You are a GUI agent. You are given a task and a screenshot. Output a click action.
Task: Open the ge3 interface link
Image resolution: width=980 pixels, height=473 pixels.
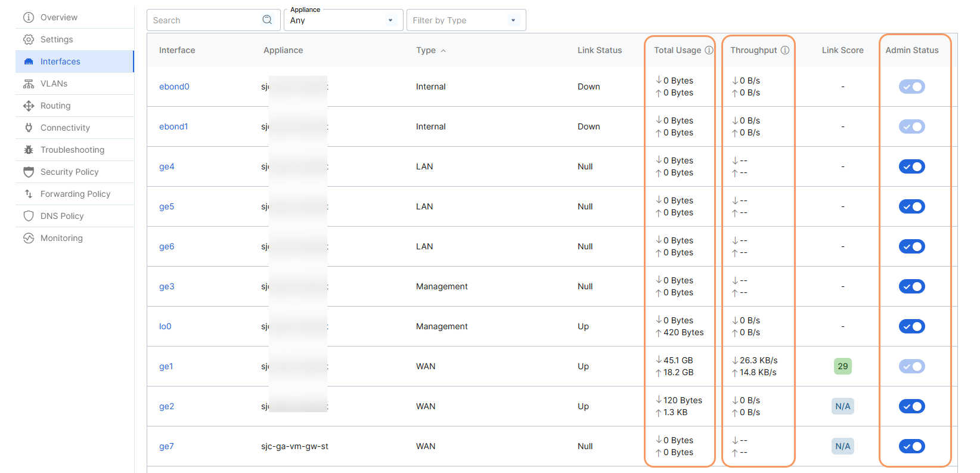tap(166, 286)
